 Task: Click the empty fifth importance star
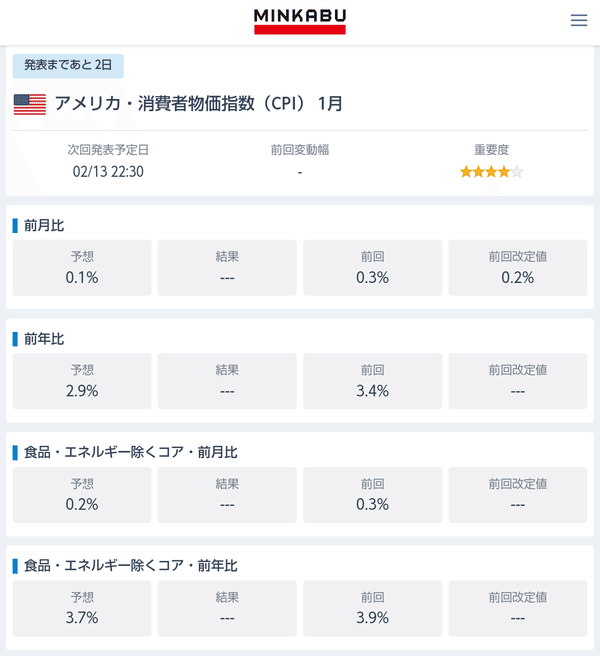pos(517,172)
